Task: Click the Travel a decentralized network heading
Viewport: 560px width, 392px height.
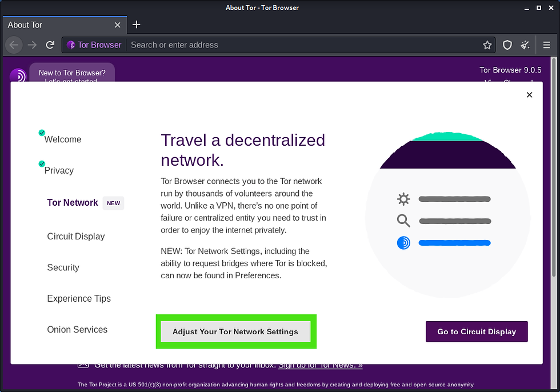Action: (243, 150)
